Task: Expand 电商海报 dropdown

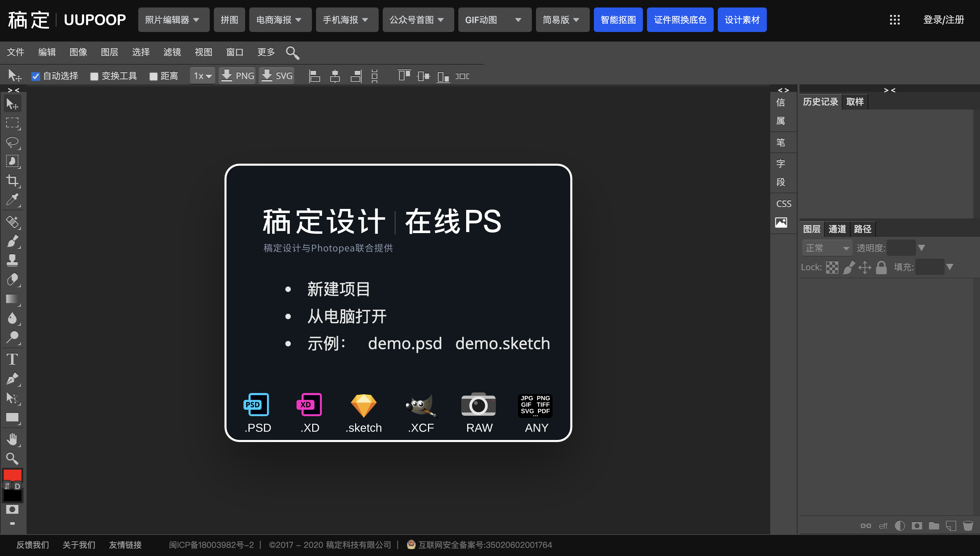Action: pyautogui.click(x=280, y=20)
